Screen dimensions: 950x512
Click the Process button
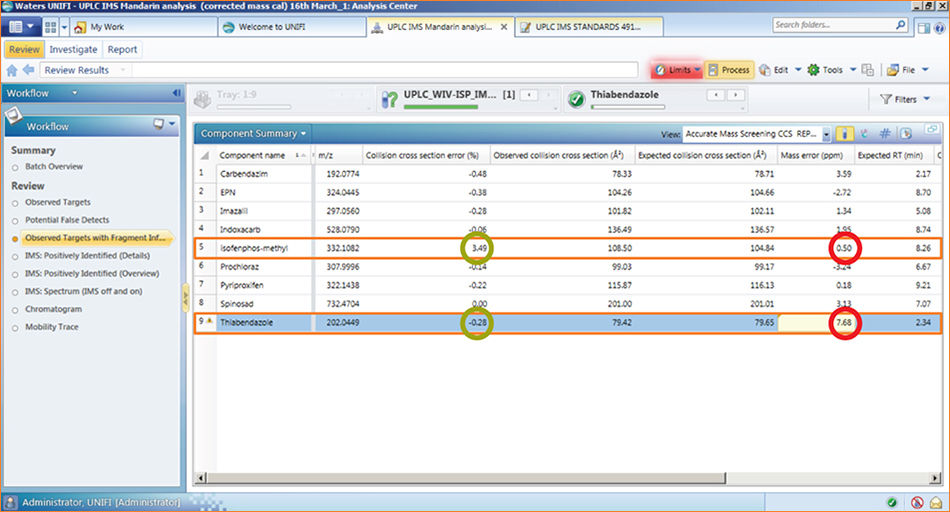click(x=729, y=70)
